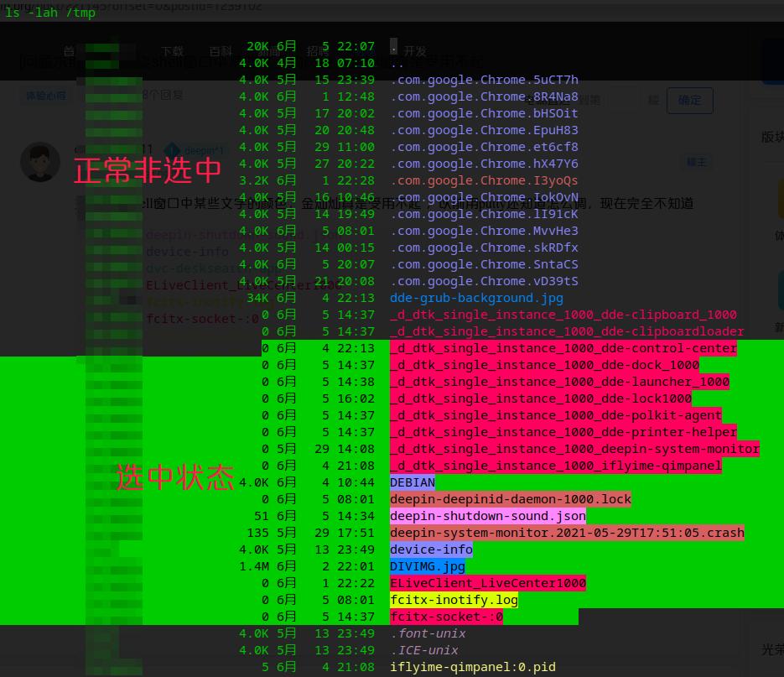Viewport: 784px width, 677px height.
Task: Select the red .com.google.Chrome.I3yoQs entry
Action: 484,180
